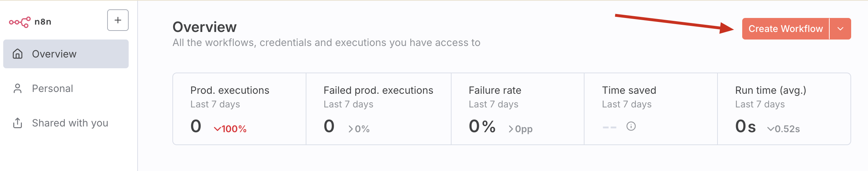Select the Time saved metric card
The height and width of the screenshot is (171, 868).
pyautogui.click(x=651, y=109)
